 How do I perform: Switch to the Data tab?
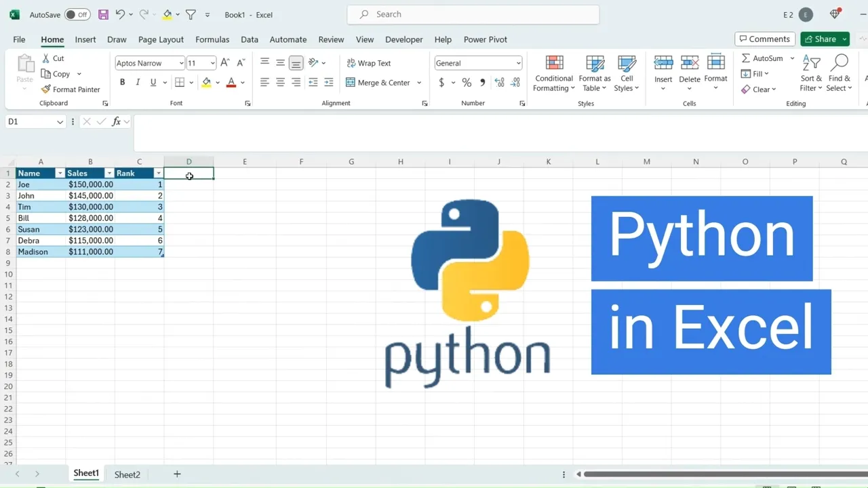pos(250,39)
